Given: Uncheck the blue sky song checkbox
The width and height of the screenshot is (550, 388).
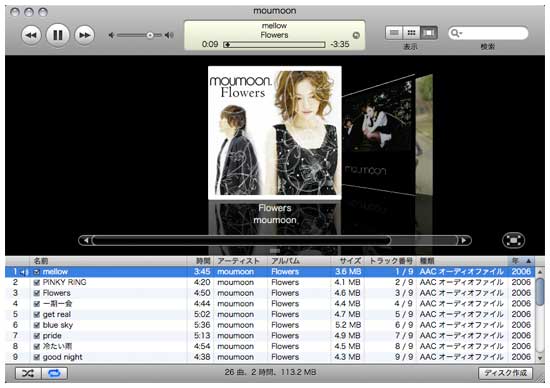Looking at the screenshot, I should (x=37, y=325).
